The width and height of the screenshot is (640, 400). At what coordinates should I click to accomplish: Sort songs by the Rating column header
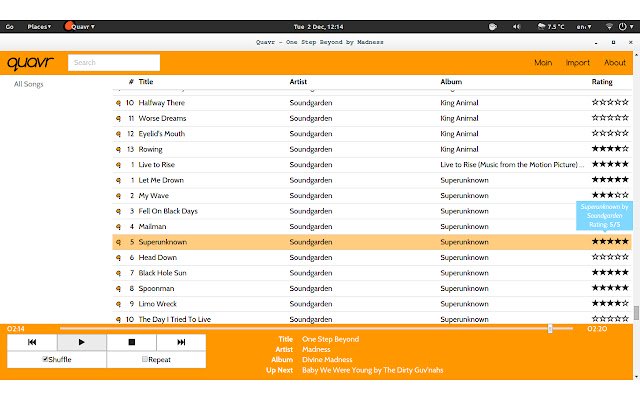click(x=602, y=82)
